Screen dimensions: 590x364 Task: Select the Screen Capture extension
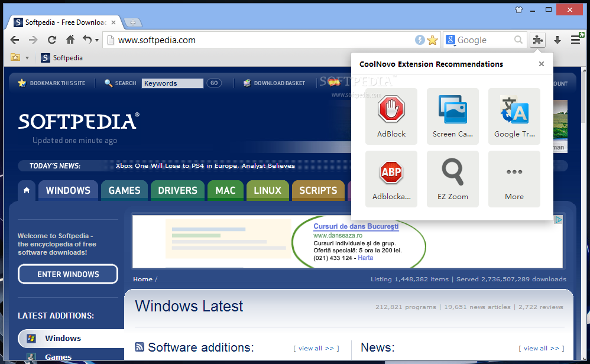(453, 116)
